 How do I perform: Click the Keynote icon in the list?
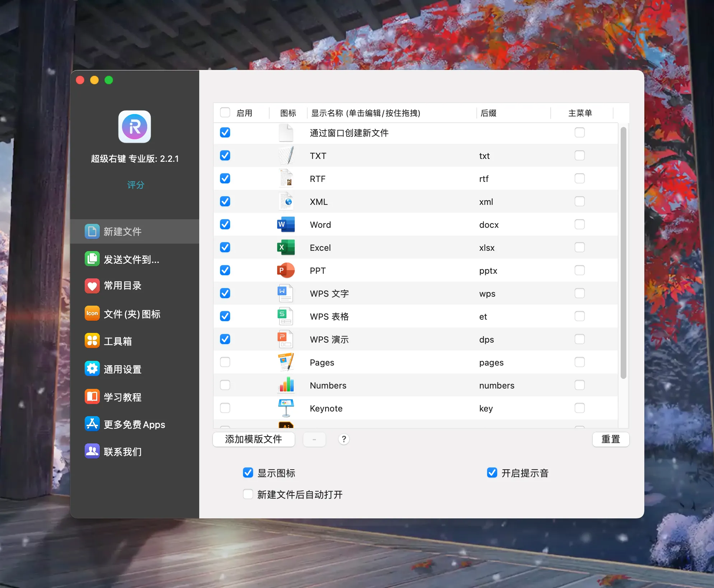[285, 408]
